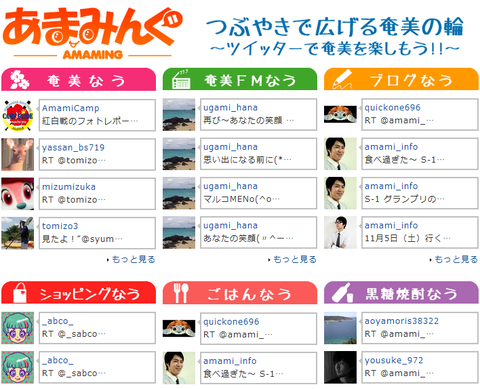Click the fork and knife ごはんなう icon
The height and width of the screenshot is (389, 480).
[x=181, y=293]
